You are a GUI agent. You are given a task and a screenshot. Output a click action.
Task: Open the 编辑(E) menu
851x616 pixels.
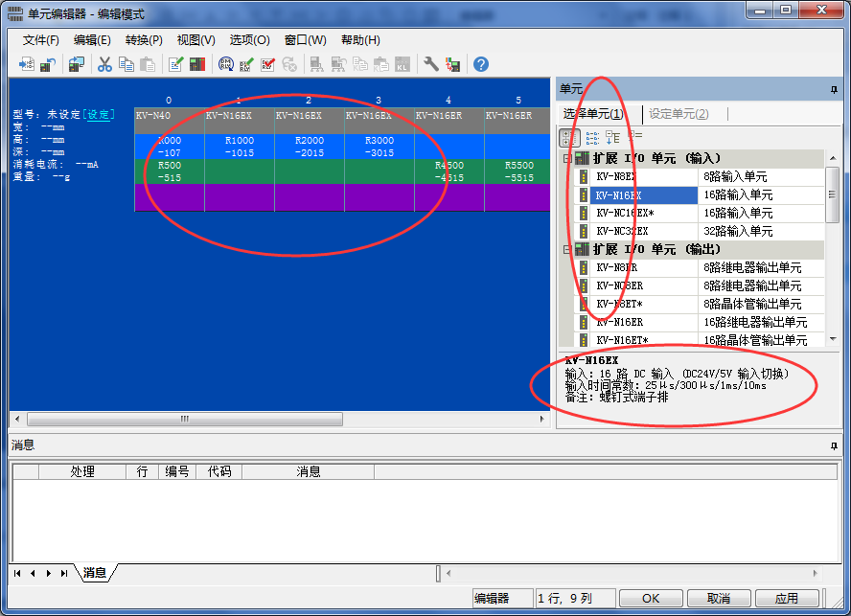[92, 40]
